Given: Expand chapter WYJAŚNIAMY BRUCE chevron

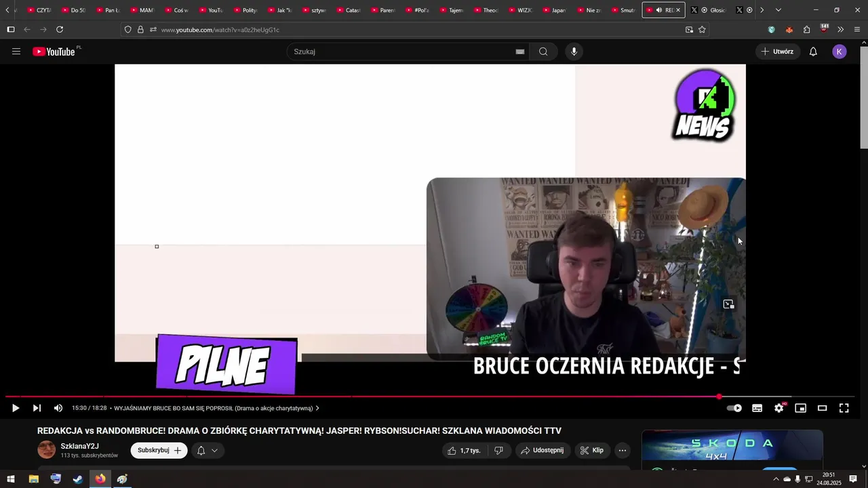Looking at the screenshot, I should 317,408.
